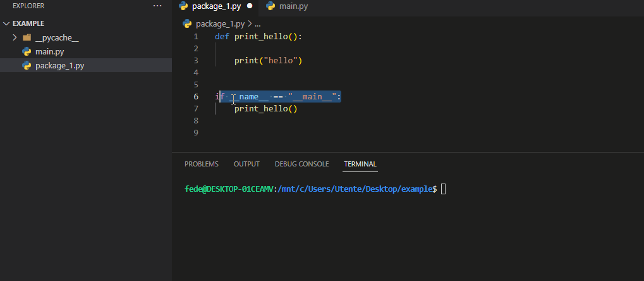Open the OUTPUT panel tab
The image size is (644, 281).
click(x=246, y=164)
